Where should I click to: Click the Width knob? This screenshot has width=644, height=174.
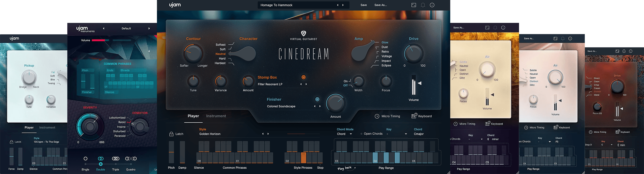click(x=358, y=81)
